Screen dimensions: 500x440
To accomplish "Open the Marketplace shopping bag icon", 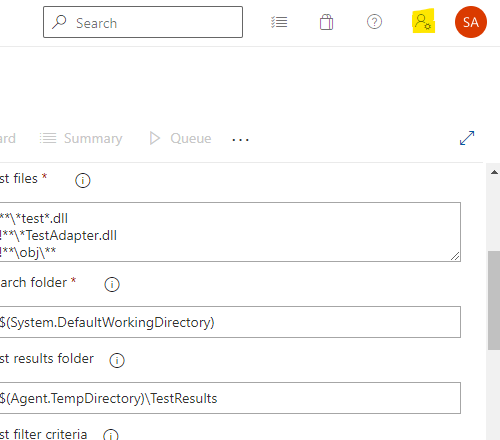I will click(326, 22).
